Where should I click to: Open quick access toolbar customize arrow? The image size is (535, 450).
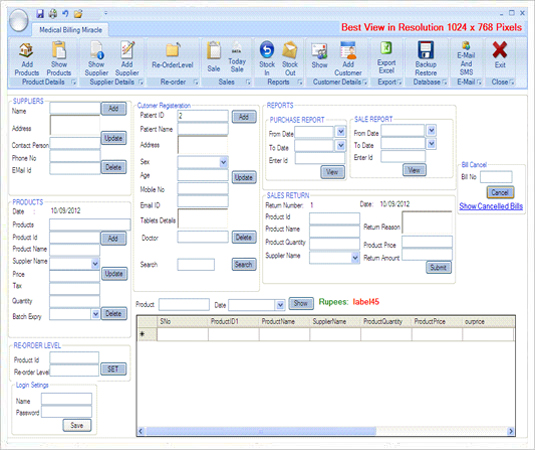click(106, 13)
